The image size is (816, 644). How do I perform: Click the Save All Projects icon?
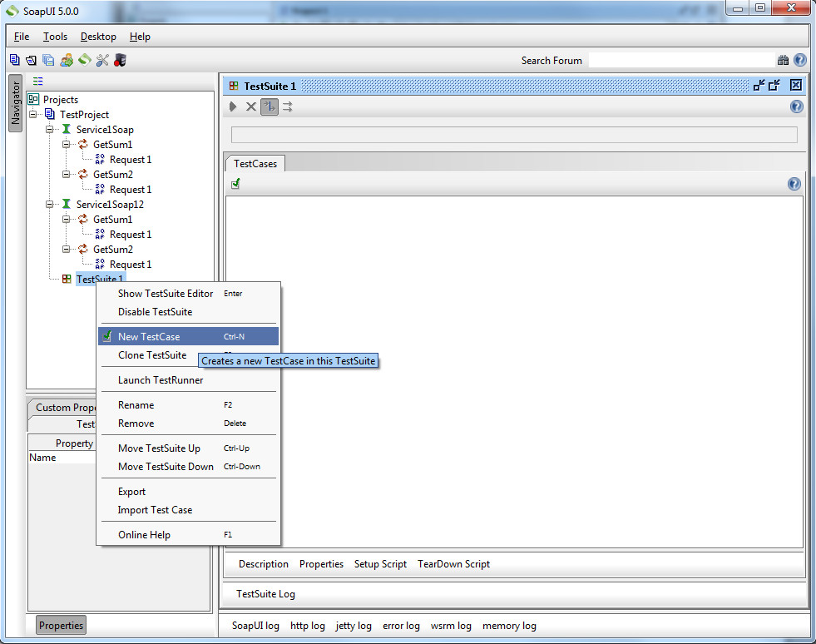pos(48,60)
